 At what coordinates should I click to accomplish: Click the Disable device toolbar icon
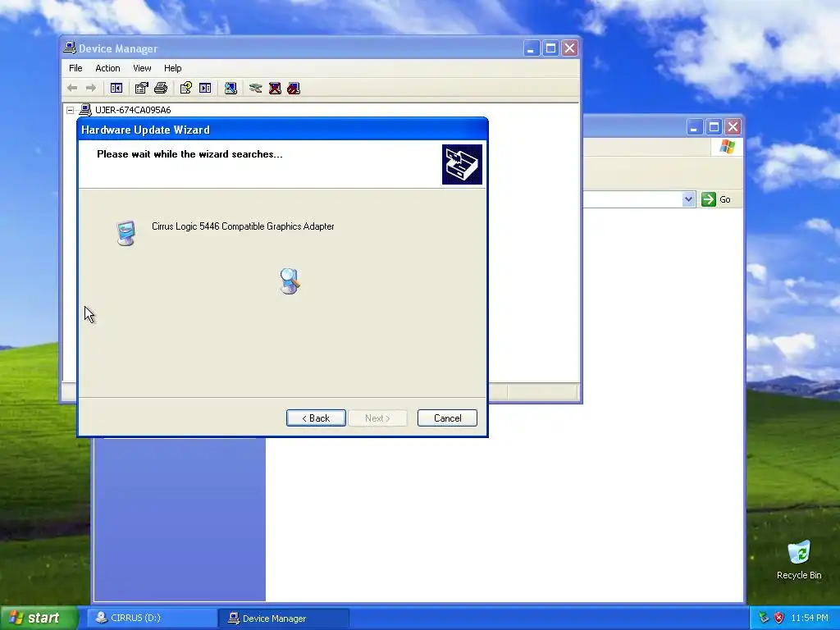pos(294,88)
